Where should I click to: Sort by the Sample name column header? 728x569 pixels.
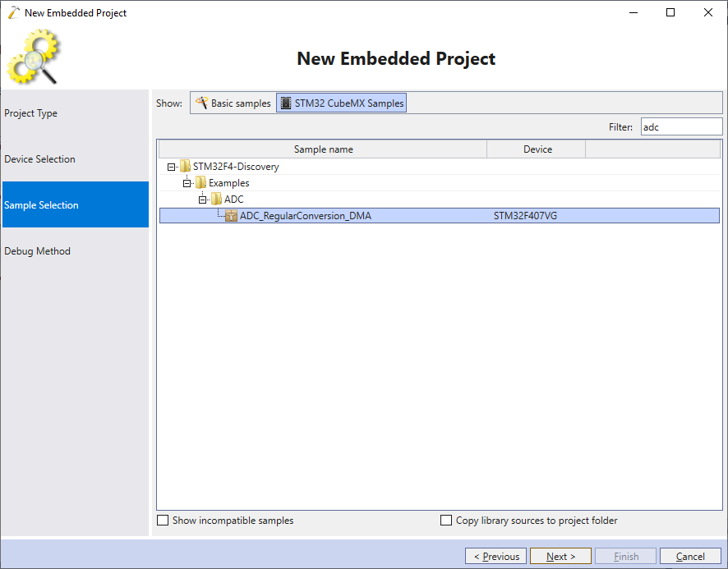pos(323,149)
